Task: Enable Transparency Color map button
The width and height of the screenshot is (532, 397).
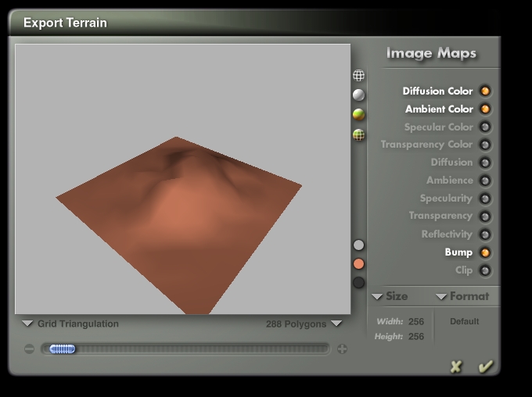Action: point(485,145)
